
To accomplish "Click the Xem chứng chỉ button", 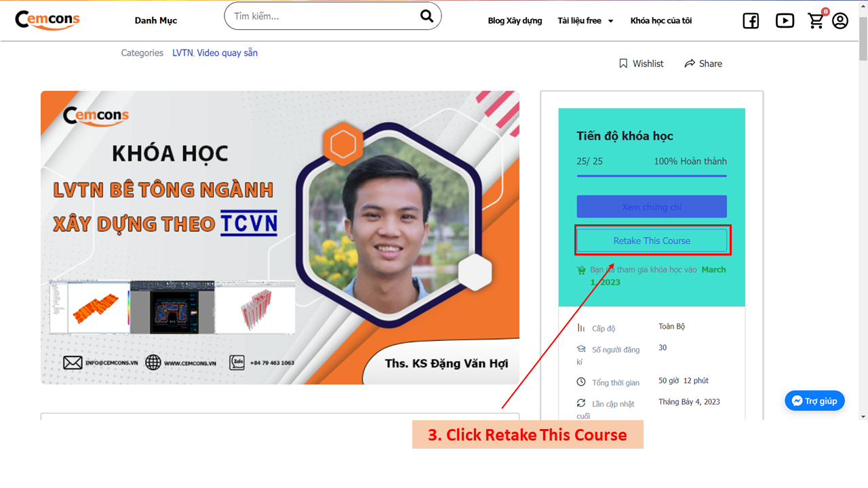I will 652,207.
